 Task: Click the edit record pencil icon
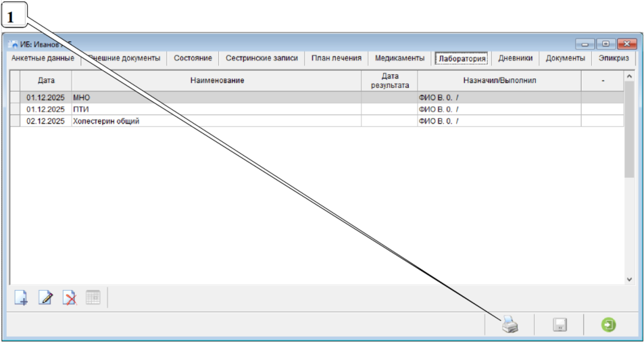point(45,297)
